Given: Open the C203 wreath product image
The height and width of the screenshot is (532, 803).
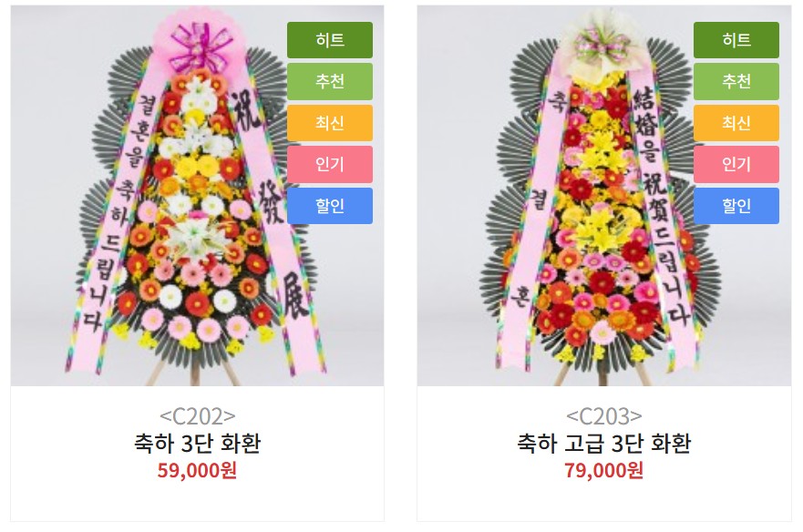Looking at the screenshot, I should 604,196.
